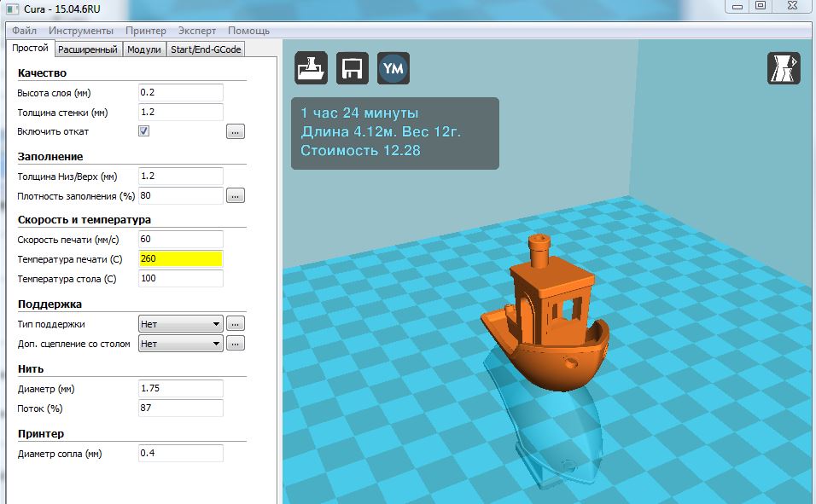Open platform adhesion ellipsis settings button
Image resolution: width=816 pixels, height=504 pixels.
point(236,344)
